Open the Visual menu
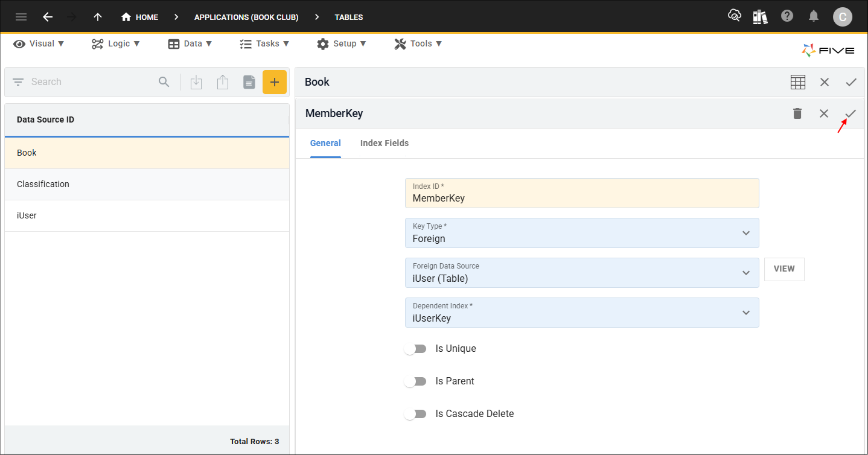This screenshot has width=868, height=455. coord(39,43)
